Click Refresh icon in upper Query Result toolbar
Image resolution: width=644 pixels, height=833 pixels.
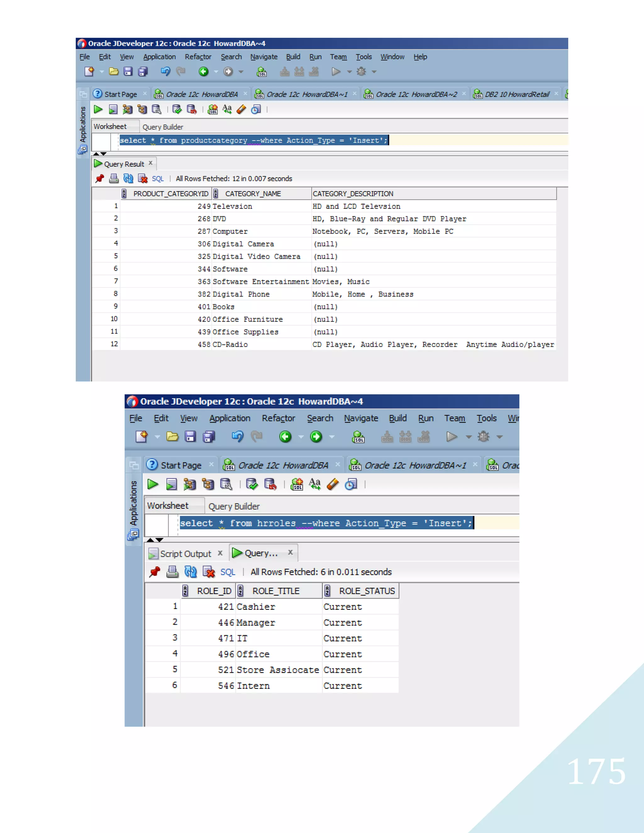point(128,179)
